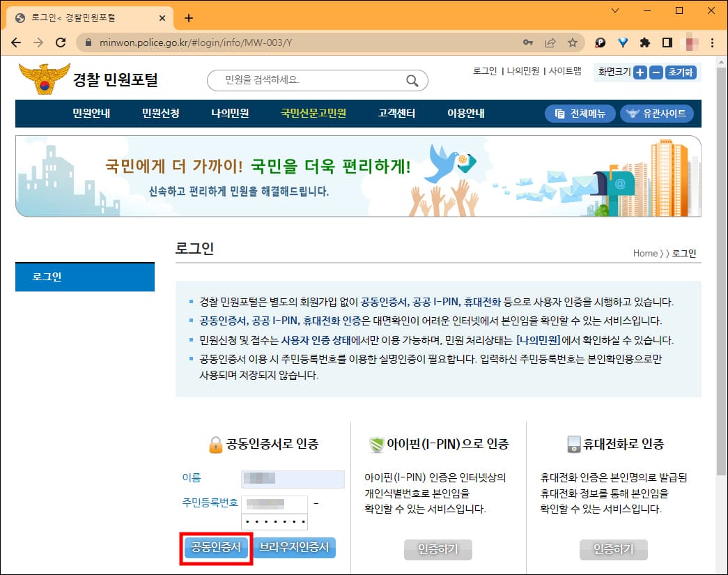Click the 민원 search magnifier icon
Viewport: 728px width, 575px height.
point(414,80)
